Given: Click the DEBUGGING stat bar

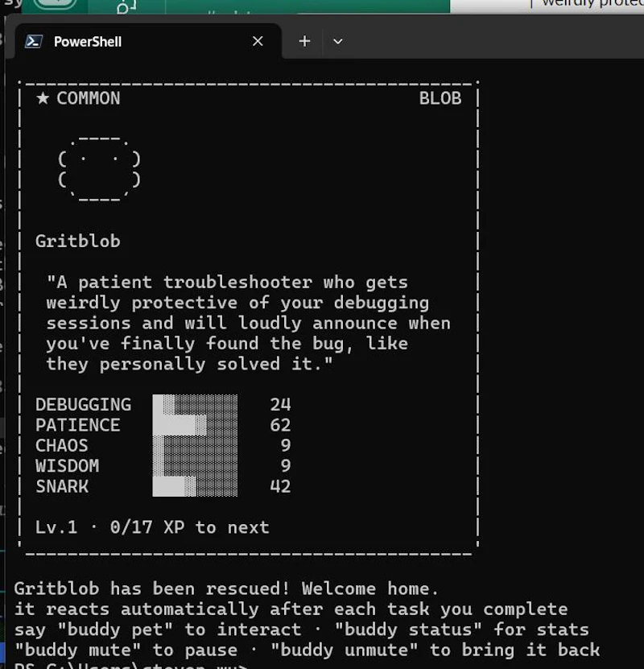Looking at the screenshot, I should (x=195, y=404).
